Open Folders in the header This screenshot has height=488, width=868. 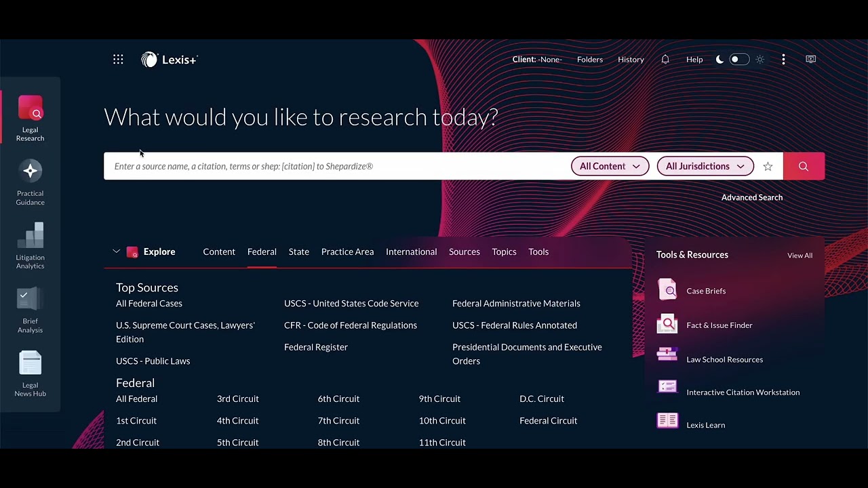(590, 60)
